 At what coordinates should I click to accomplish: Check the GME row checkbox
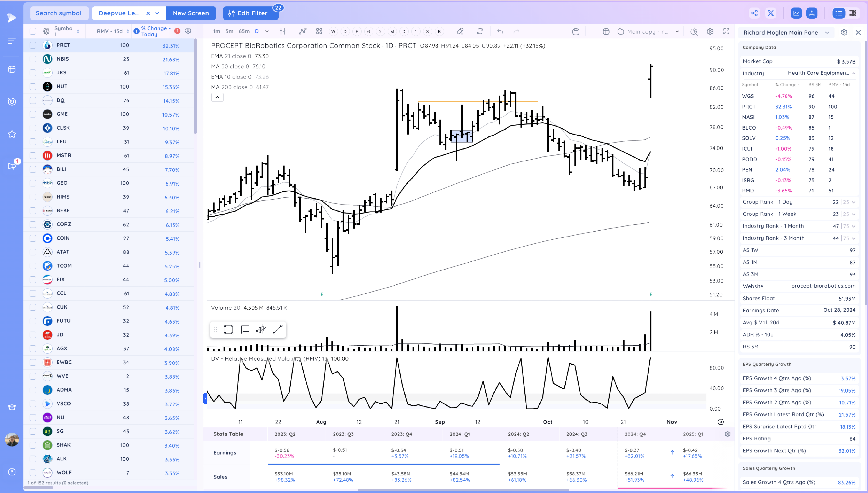coord(33,114)
